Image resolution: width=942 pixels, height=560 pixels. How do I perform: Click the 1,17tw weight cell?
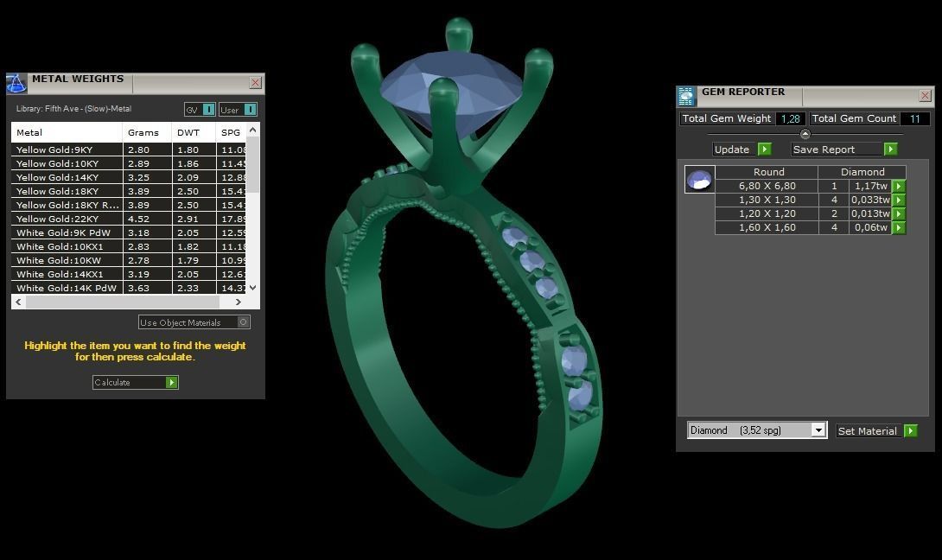(x=870, y=187)
